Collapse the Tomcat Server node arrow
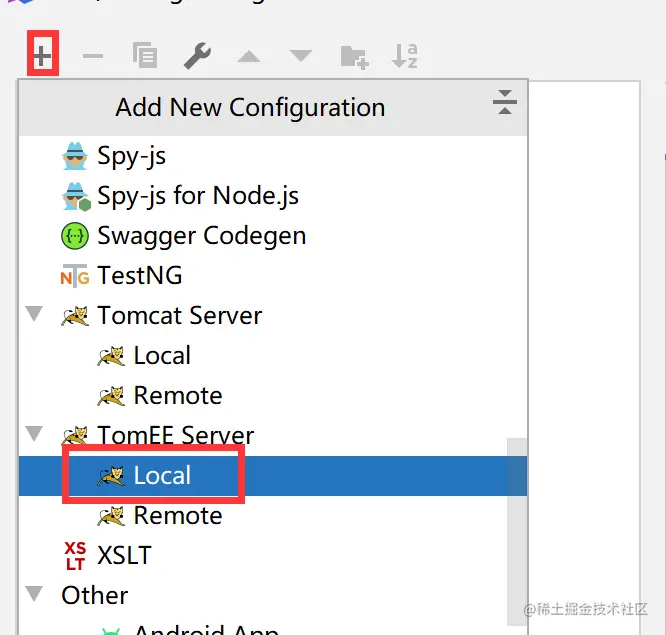Screen dimensions: 666x635 tap(34, 314)
